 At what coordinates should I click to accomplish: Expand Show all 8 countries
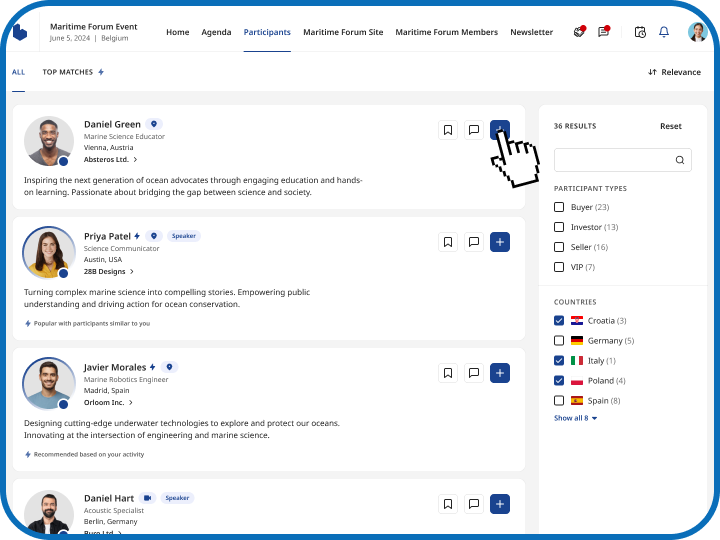[575, 418]
